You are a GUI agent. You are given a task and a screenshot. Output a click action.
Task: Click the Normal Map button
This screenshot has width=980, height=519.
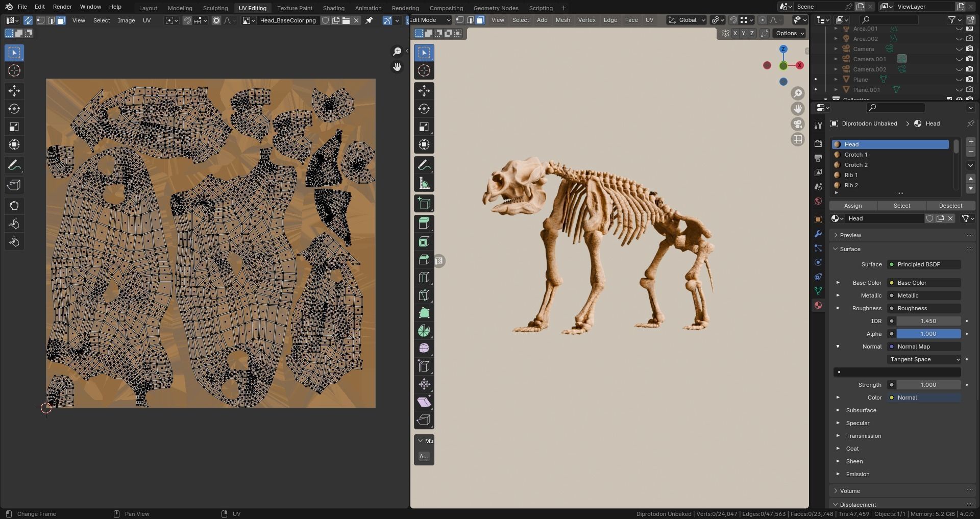(x=924, y=347)
